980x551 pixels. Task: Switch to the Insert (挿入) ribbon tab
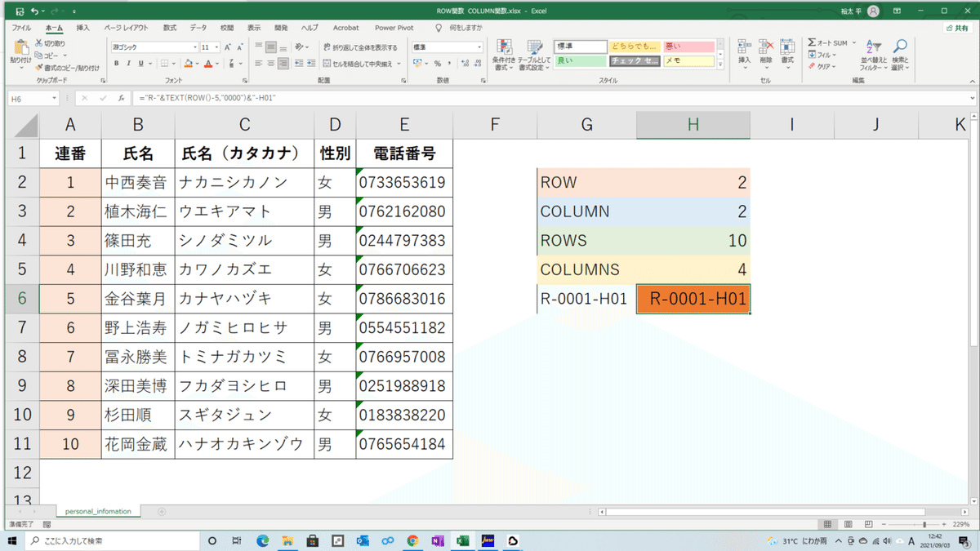(x=82, y=28)
